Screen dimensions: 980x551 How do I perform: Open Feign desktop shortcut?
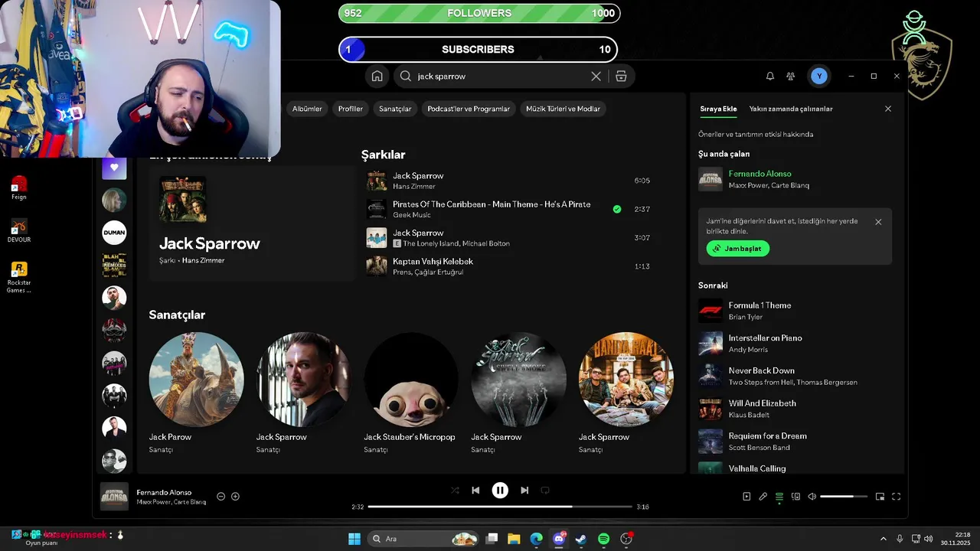click(x=19, y=187)
